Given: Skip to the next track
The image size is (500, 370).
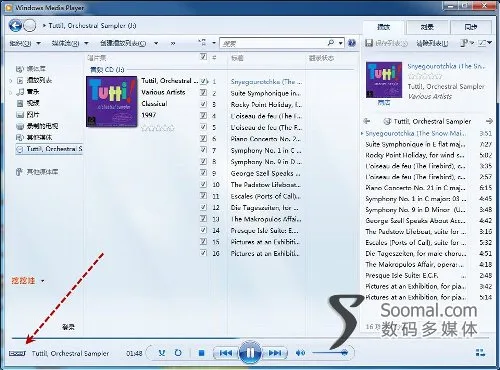Looking at the screenshot, I should (275, 353).
